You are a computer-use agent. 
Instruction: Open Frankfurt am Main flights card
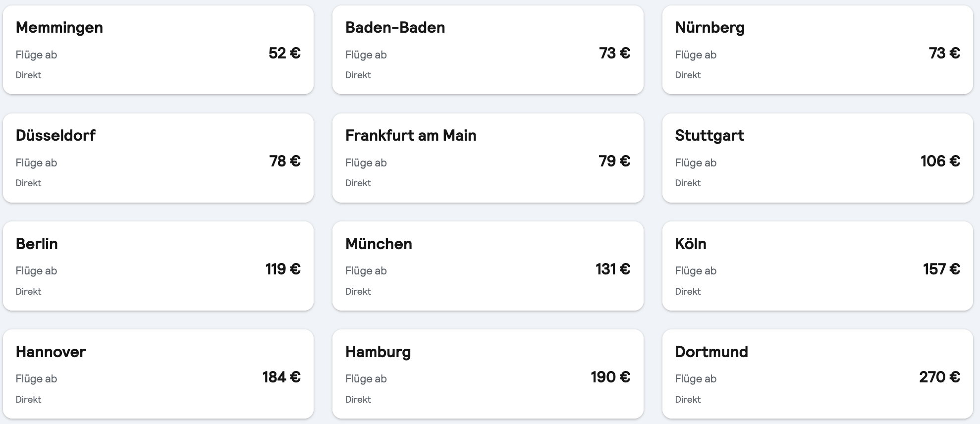coord(488,158)
